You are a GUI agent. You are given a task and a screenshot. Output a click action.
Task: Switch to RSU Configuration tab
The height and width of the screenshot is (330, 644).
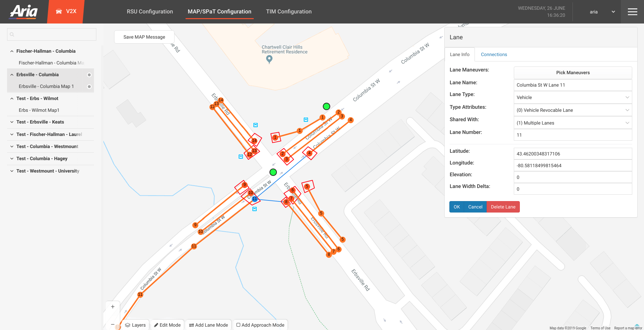point(150,11)
